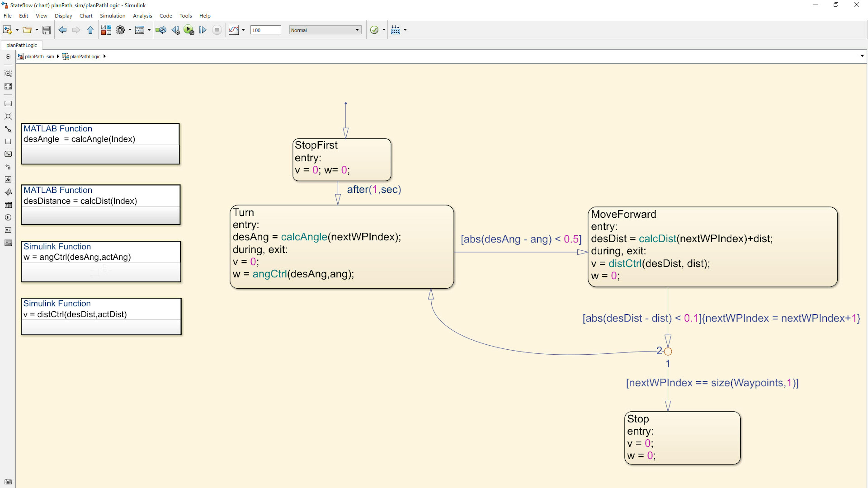The width and height of the screenshot is (868, 488).
Task: Select the planPathLogic tab
Action: 22,45
